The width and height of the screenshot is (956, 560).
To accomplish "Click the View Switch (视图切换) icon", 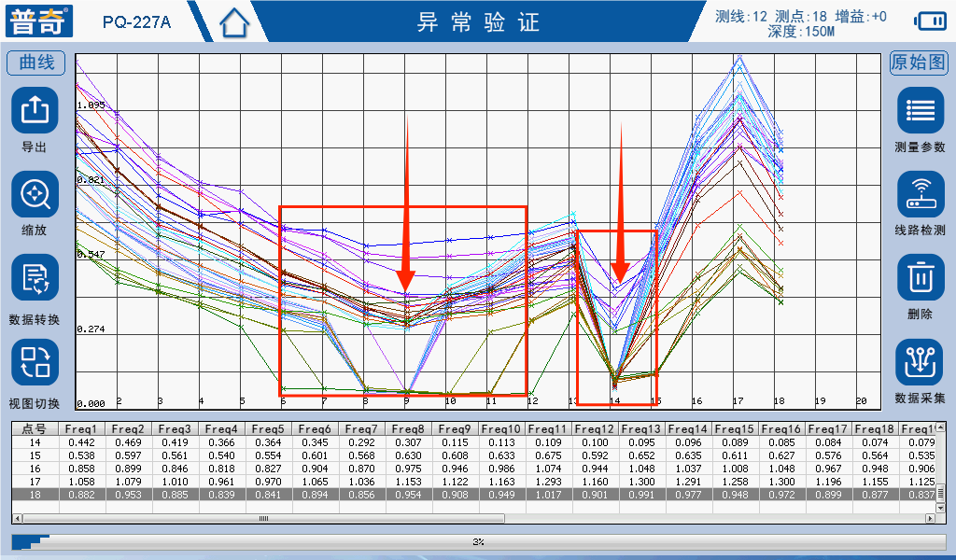I will (35, 362).
